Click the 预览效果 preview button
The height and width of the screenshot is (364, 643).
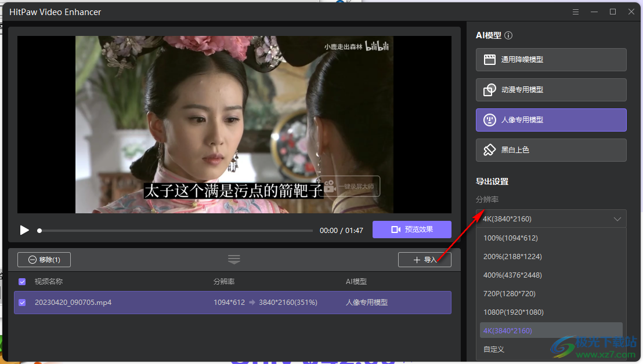click(411, 230)
